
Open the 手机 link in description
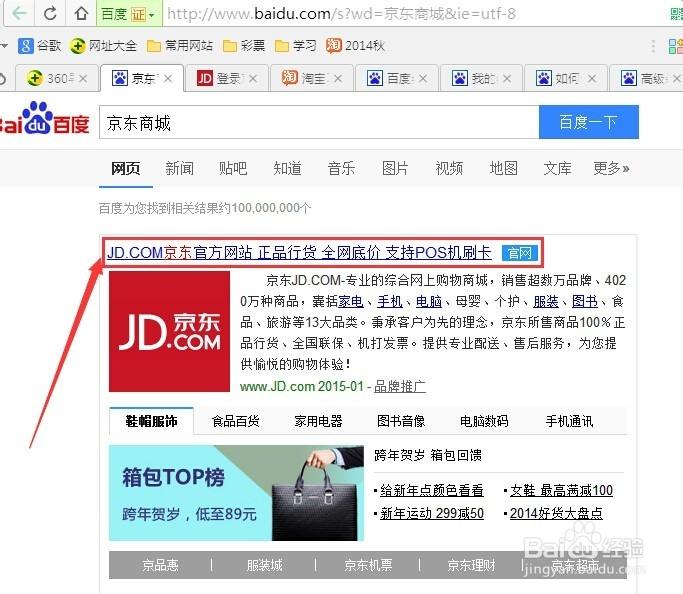390,301
